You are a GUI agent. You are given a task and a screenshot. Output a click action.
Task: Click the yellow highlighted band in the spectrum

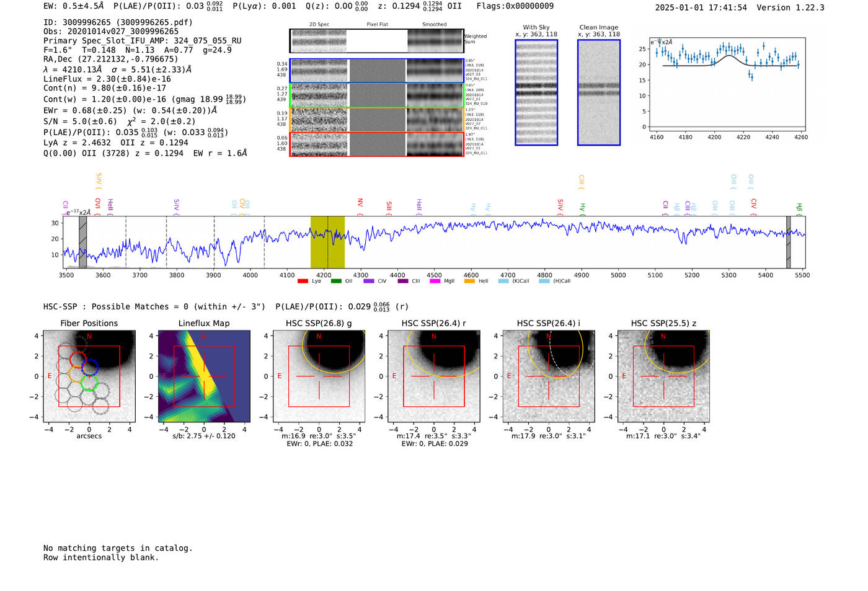(x=327, y=242)
